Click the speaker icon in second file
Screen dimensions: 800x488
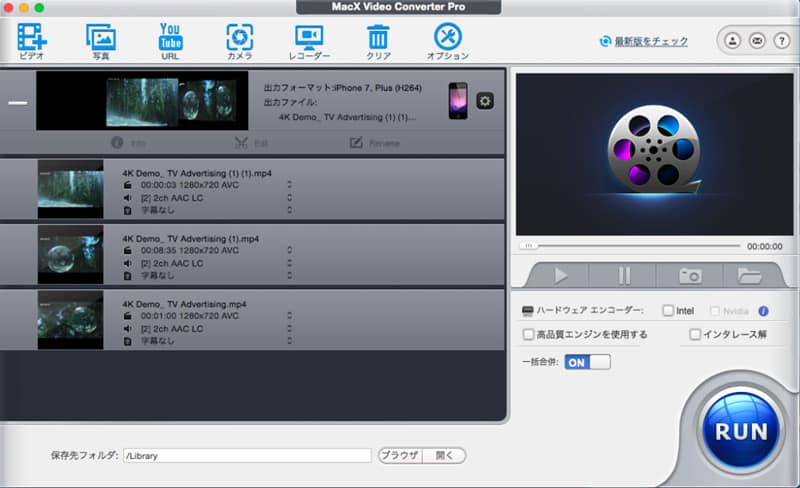point(128,263)
